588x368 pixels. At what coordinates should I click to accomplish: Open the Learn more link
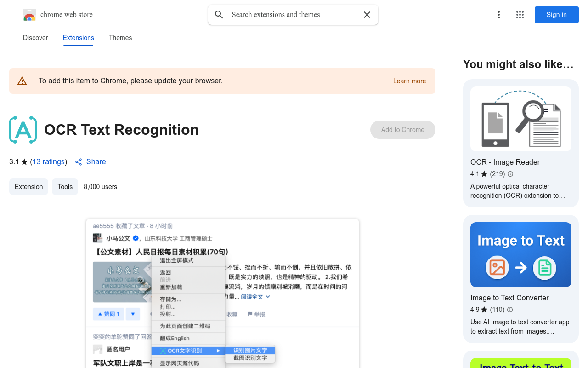coord(409,81)
